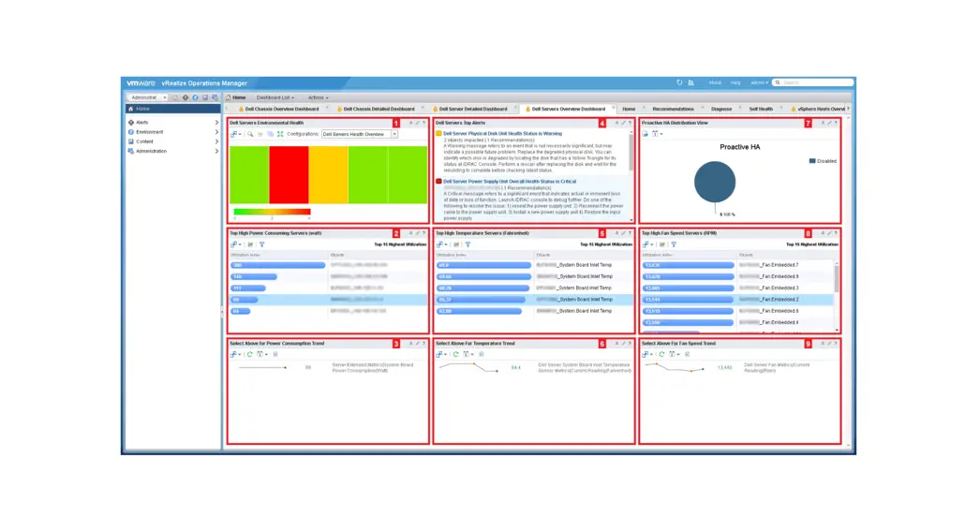Open the vSphere Hosts Overview tab
Image resolution: width=980 pixels, height=532 pixels.
(x=818, y=109)
